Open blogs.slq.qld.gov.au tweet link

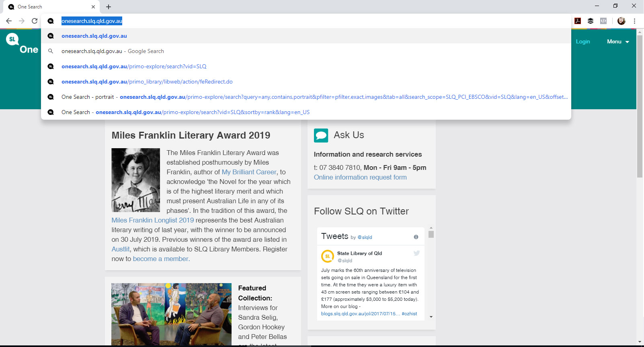tap(361, 314)
